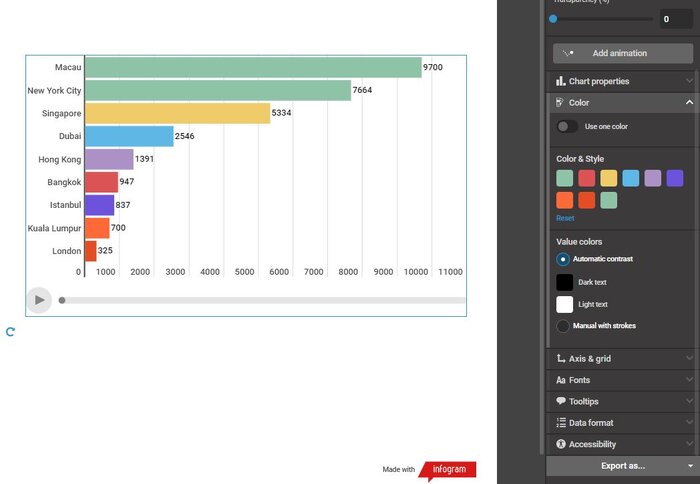Click the refresh icon below the chart
The image size is (700, 484).
(10, 332)
